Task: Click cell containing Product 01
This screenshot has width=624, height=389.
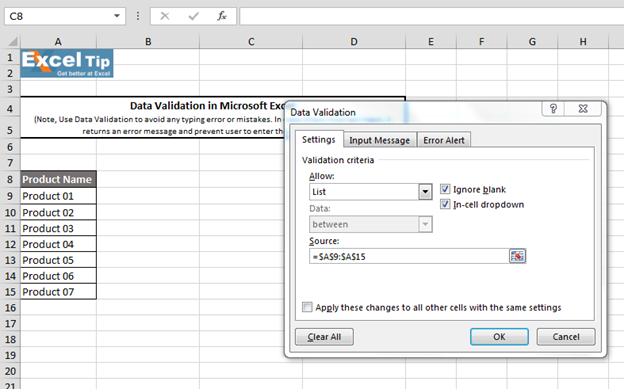Action: pos(58,196)
